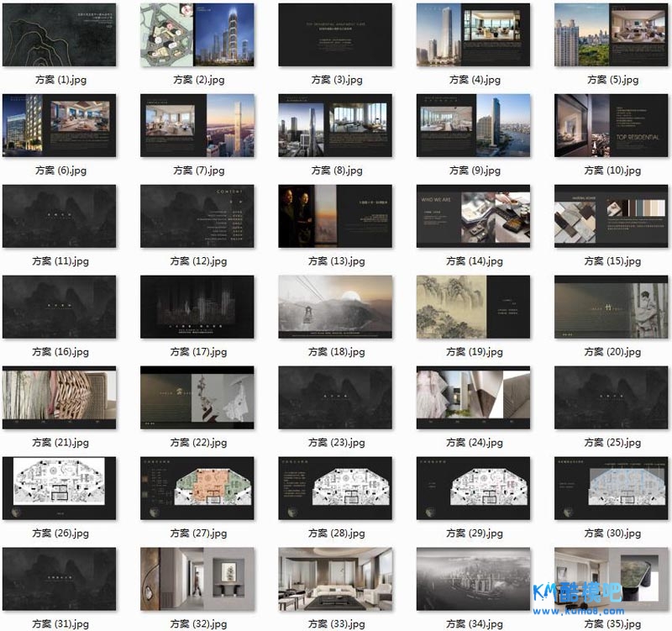Viewport: 672px width, 631px height.
Task: Select the 方案 (12).jpg content page thumbnail
Action: (x=197, y=217)
